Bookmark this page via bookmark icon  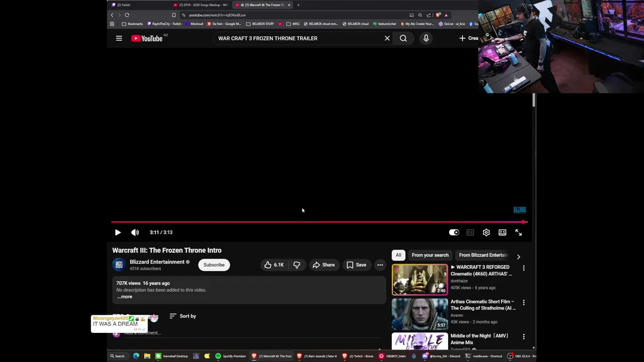point(174,15)
